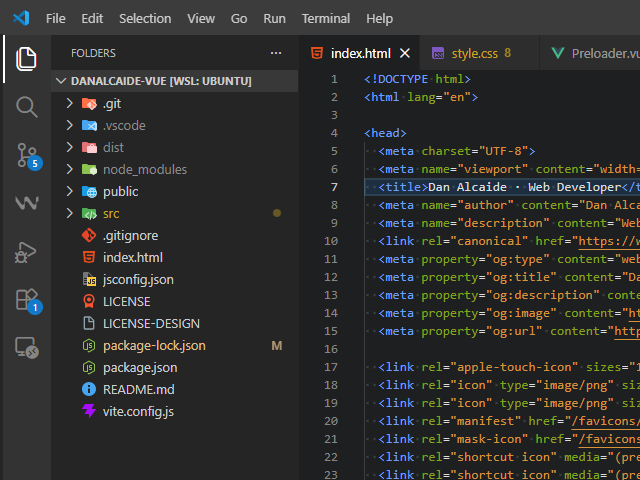Image resolution: width=640 pixels, height=480 pixels.
Task: Click the LICENSE-DESIGN blank file icon
Action: 89,324
